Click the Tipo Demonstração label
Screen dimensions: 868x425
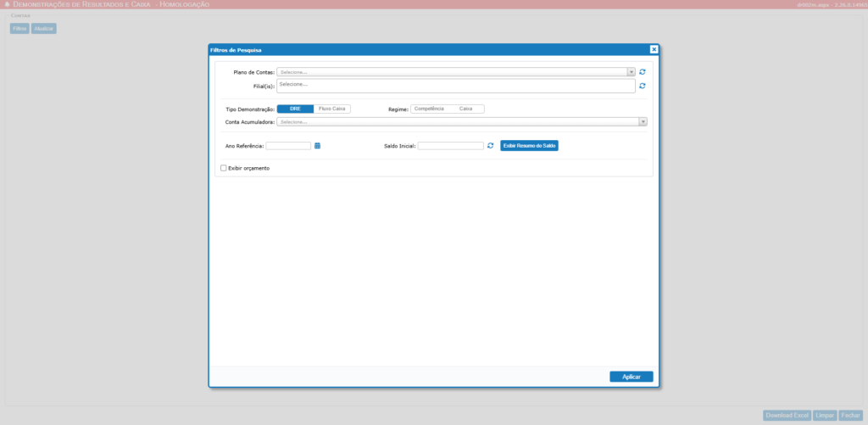[250, 109]
